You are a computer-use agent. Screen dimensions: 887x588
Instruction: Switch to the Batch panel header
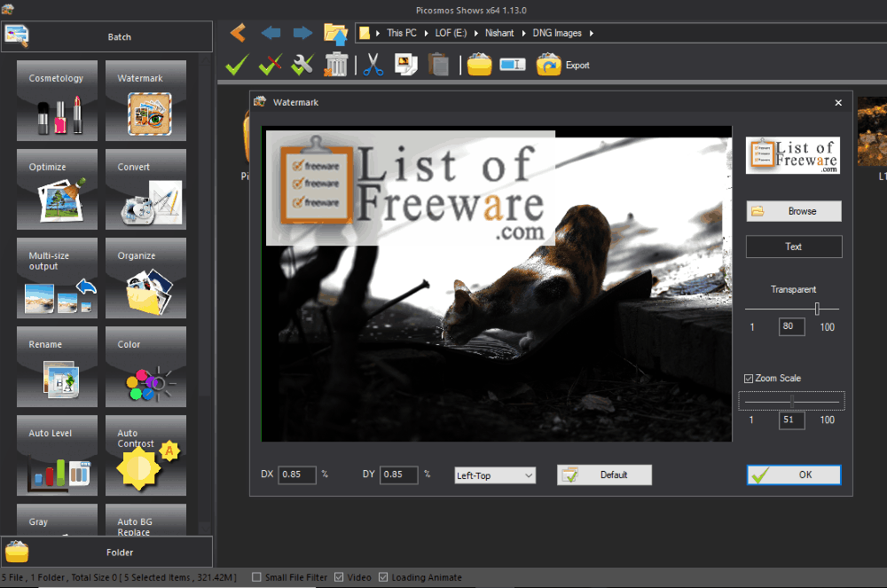point(107,36)
